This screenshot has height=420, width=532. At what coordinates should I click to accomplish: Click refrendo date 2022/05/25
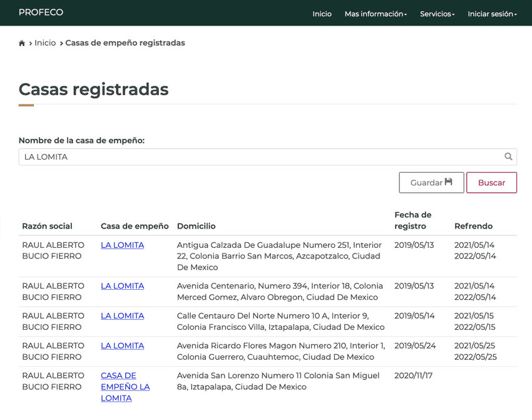point(475,357)
